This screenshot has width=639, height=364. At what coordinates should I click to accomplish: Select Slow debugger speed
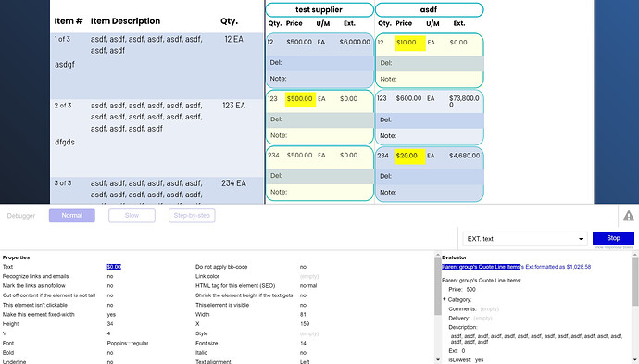point(132,216)
